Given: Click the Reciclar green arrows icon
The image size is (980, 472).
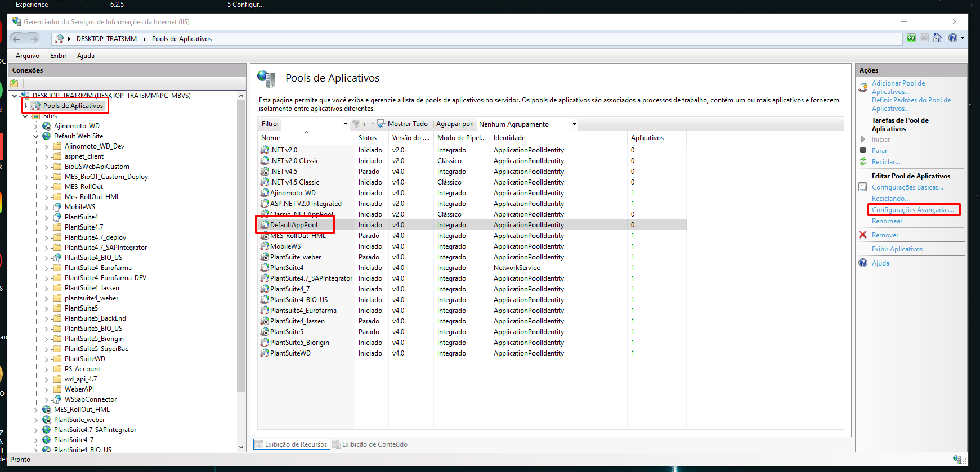Looking at the screenshot, I should [x=863, y=161].
